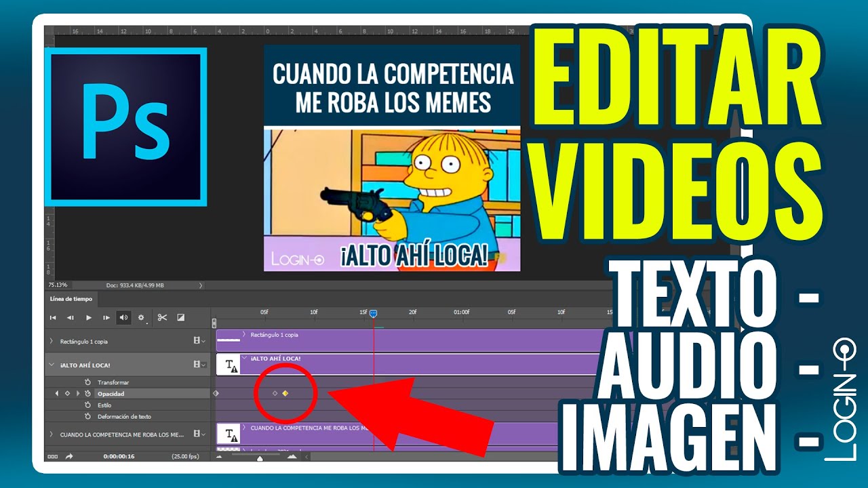Click render video arrow icon
This screenshot has width=868, height=488.
click(x=69, y=456)
